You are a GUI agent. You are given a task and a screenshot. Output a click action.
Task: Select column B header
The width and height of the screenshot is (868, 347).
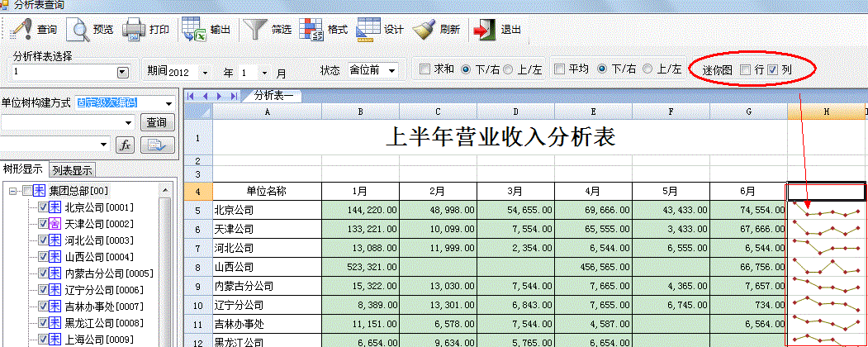point(360,112)
